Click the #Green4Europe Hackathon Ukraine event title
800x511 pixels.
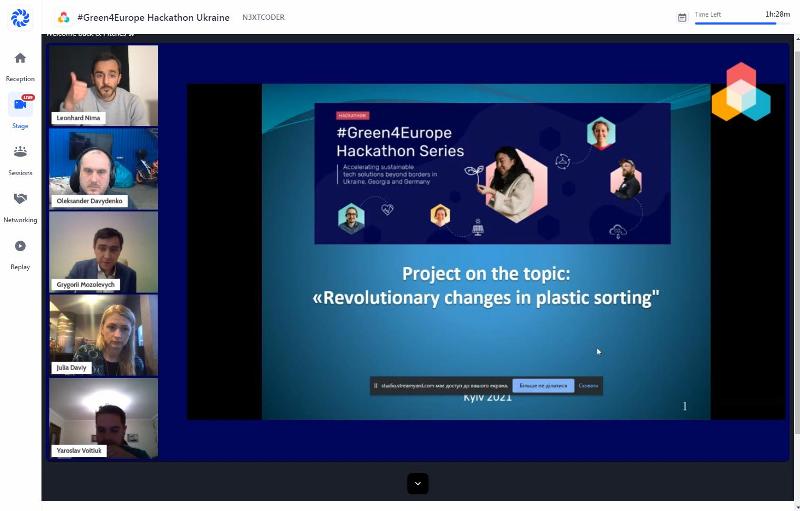[153, 17]
